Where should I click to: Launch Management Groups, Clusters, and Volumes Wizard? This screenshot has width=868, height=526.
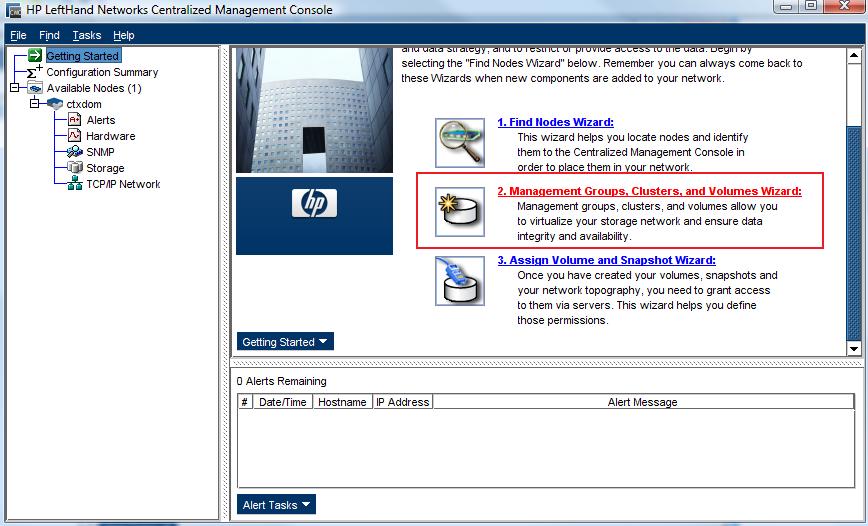649,191
